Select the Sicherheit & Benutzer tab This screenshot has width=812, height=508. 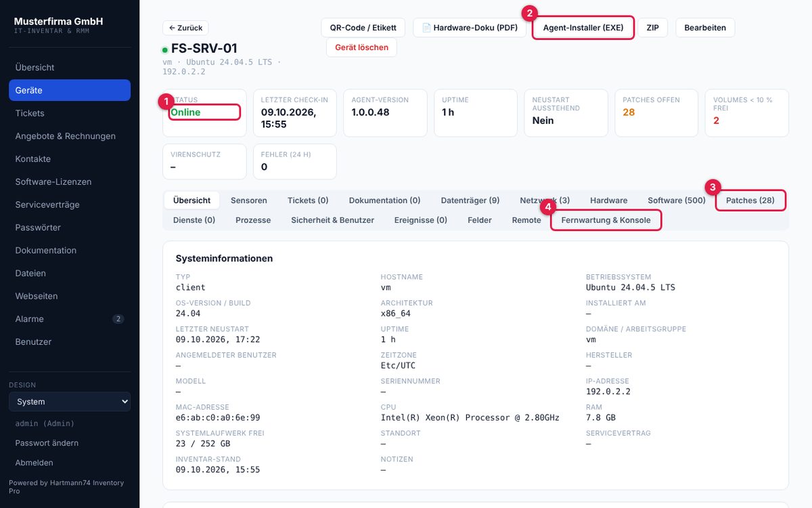(x=333, y=220)
